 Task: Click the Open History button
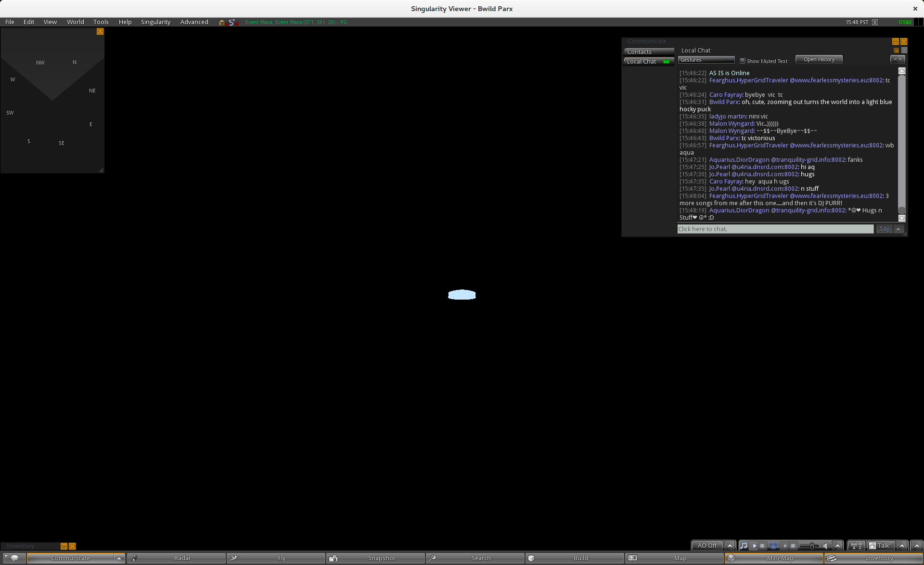pos(819,59)
